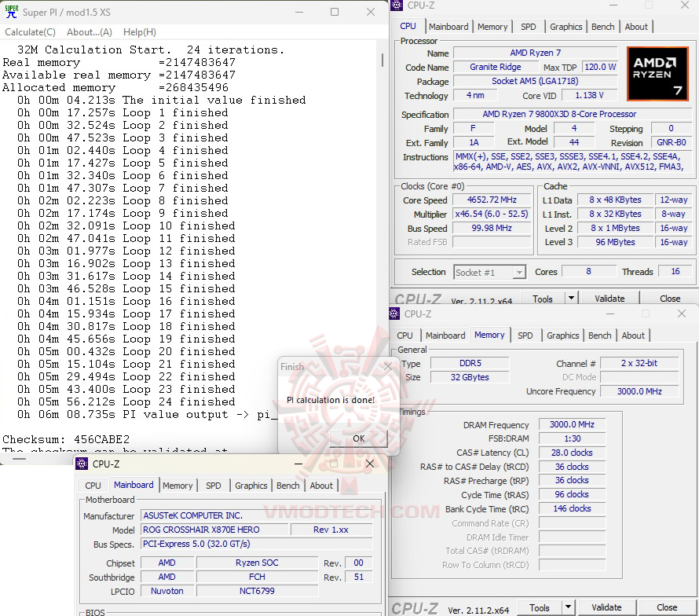Screen dimensions: 699x616
Task: Select About tab in the Memory CPU-Z window
Action: [x=633, y=335]
